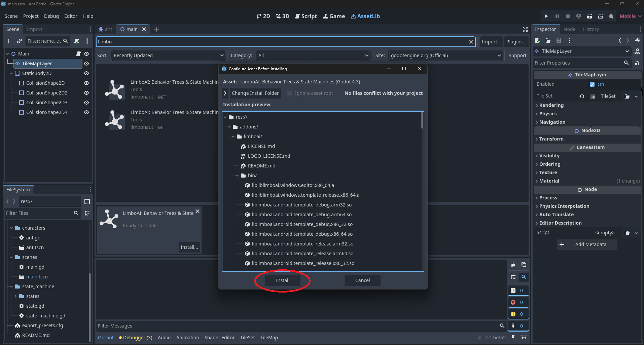
Task: Open the script attached to the Main node
Action: (78, 54)
